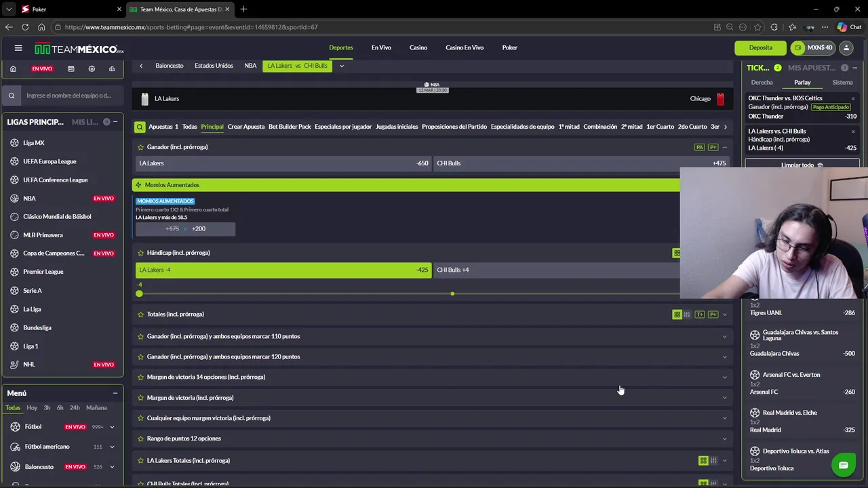Collapse the Menú panel
This screenshot has height=488, width=868.
pyautogui.click(x=115, y=393)
